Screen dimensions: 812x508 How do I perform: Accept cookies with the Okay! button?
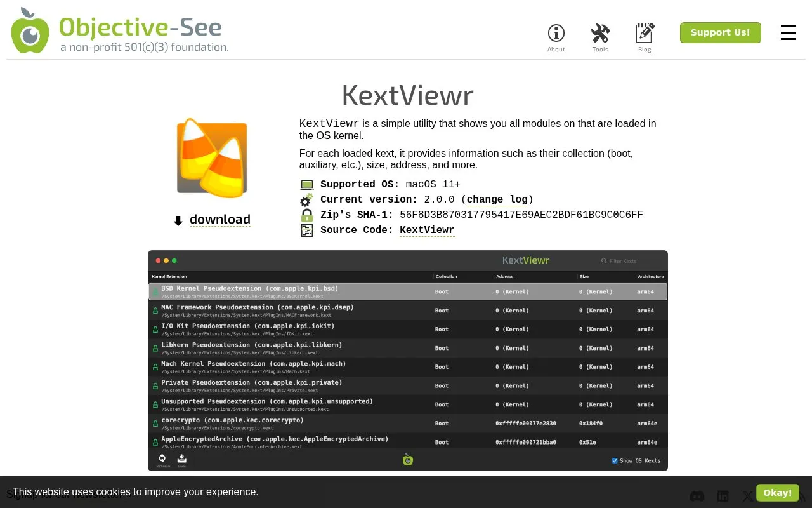coord(778,493)
